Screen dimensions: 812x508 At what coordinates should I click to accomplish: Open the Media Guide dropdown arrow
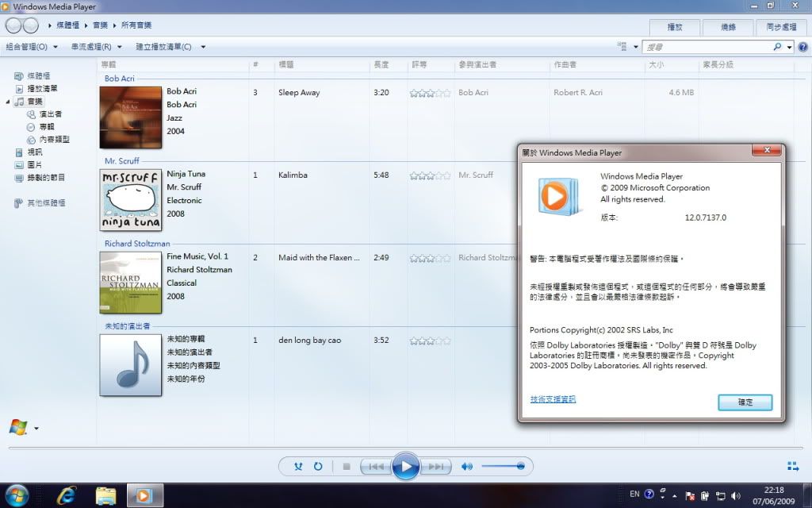(36, 429)
